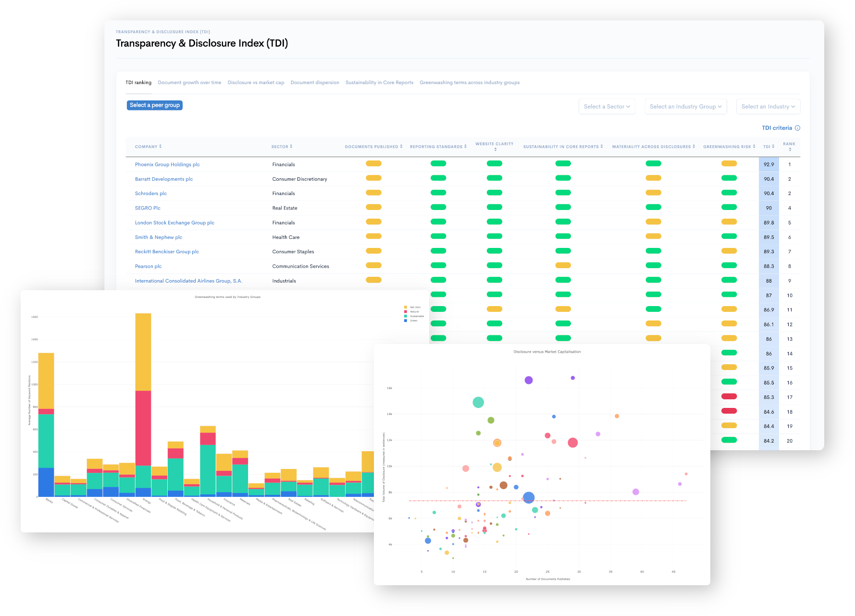Switch to the TDI ranking tab
Screen dimensions: 855x616
pyautogui.click(x=138, y=83)
